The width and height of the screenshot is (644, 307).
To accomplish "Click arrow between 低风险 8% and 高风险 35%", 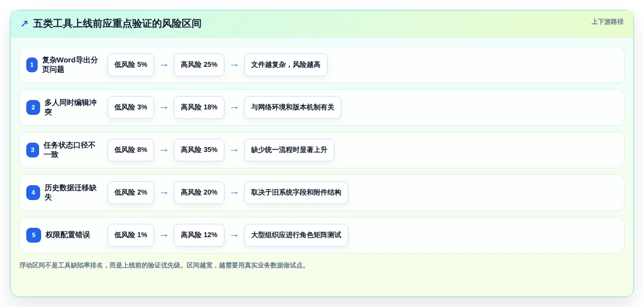I will [164, 150].
